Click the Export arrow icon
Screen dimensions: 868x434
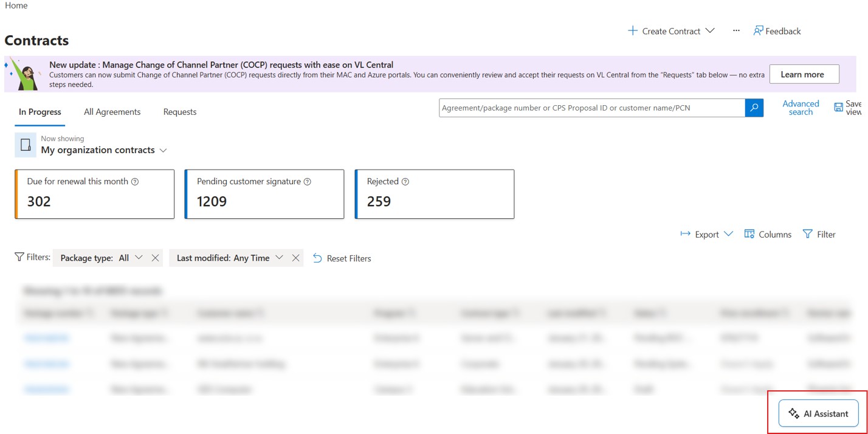point(685,234)
